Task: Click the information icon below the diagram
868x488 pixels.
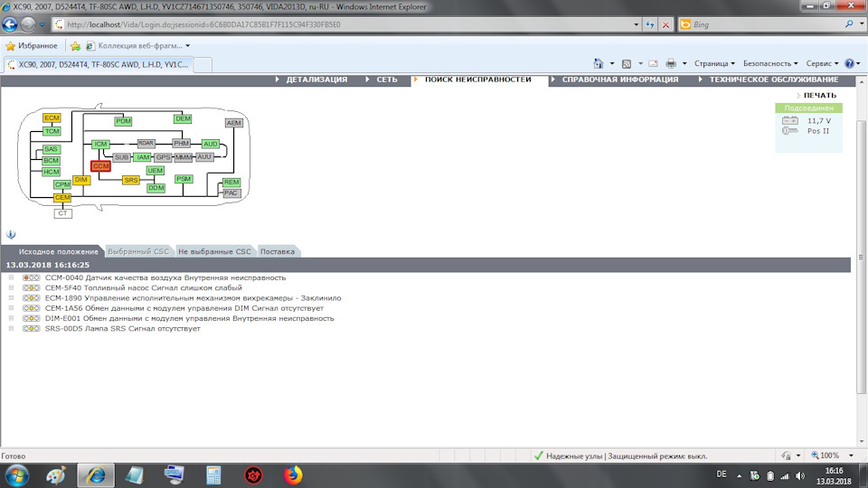Action: [11, 235]
